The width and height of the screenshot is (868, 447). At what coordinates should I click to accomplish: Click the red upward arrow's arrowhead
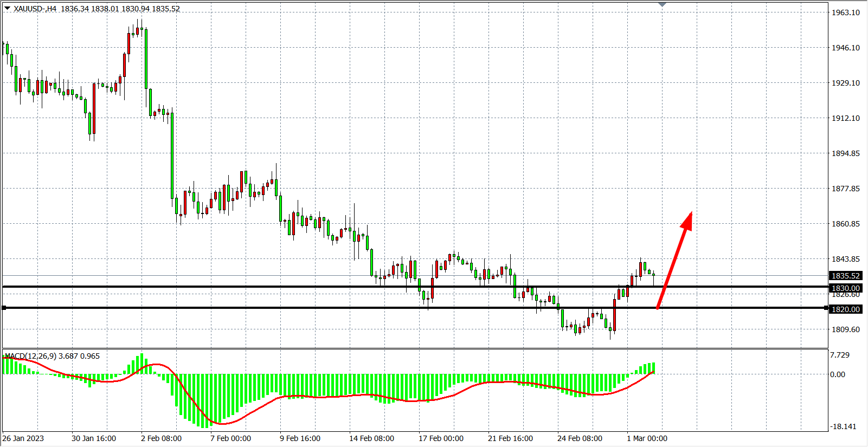click(x=687, y=219)
